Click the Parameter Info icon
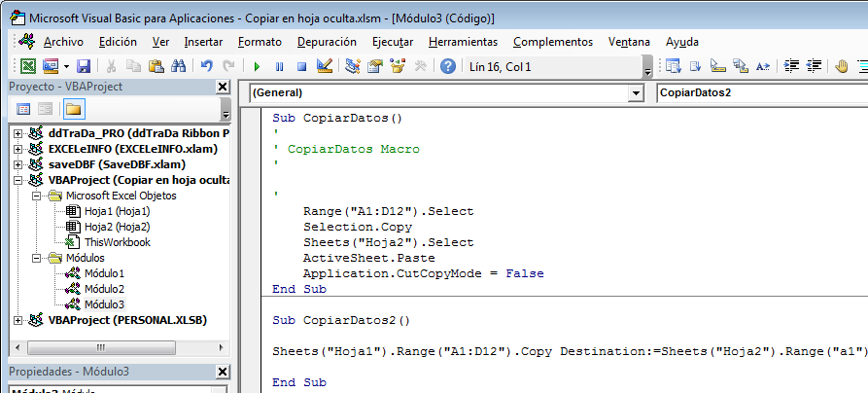This screenshot has height=393, width=868. [x=741, y=66]
